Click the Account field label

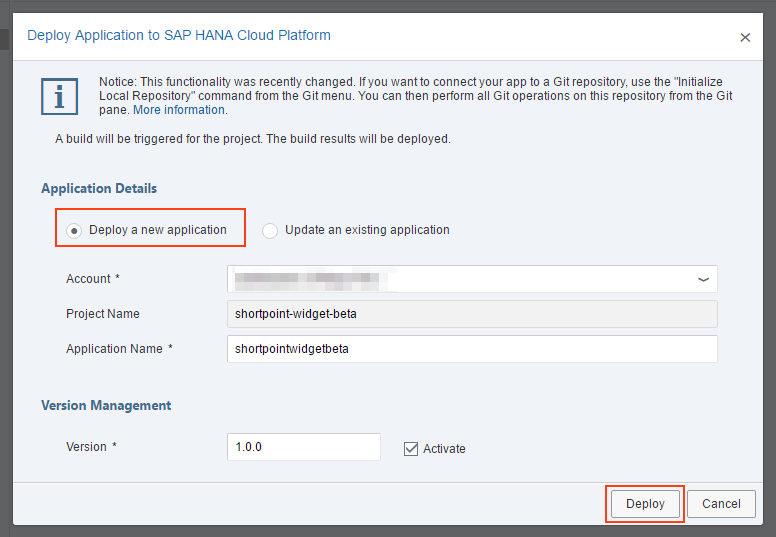(x=93, y=279)
